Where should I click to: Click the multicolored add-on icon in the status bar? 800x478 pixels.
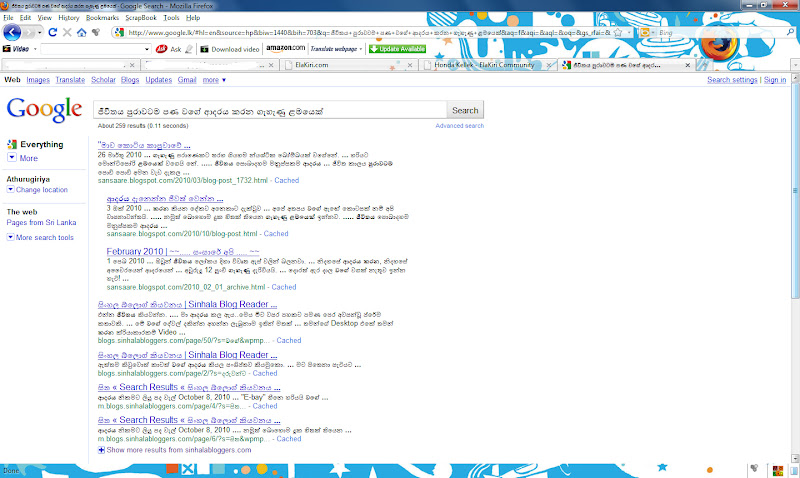tap(778, 470)
